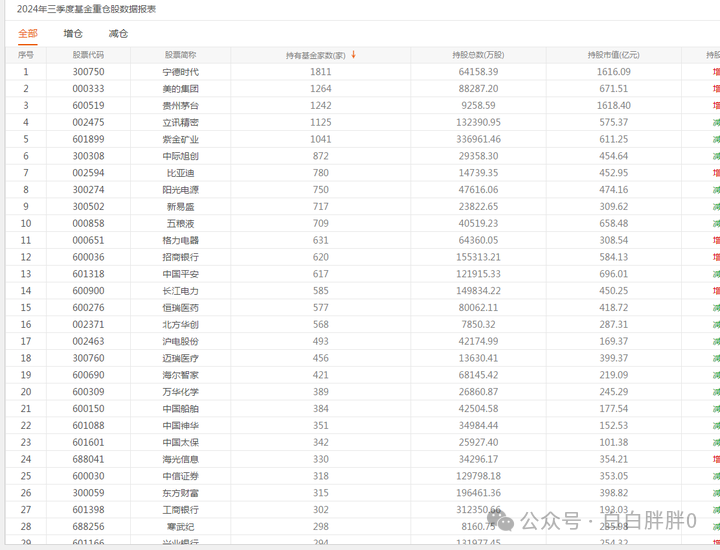Open stock code 300760

tap(88, 358)
